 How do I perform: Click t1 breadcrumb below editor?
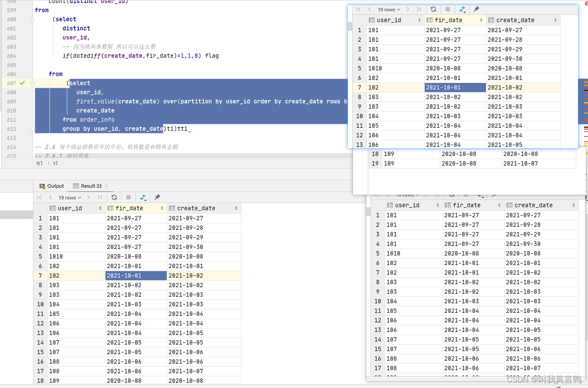coord(56,163)
